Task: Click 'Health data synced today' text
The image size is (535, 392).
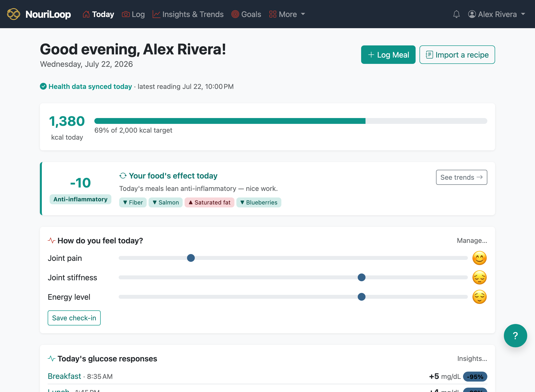Action: coord(90,86)
